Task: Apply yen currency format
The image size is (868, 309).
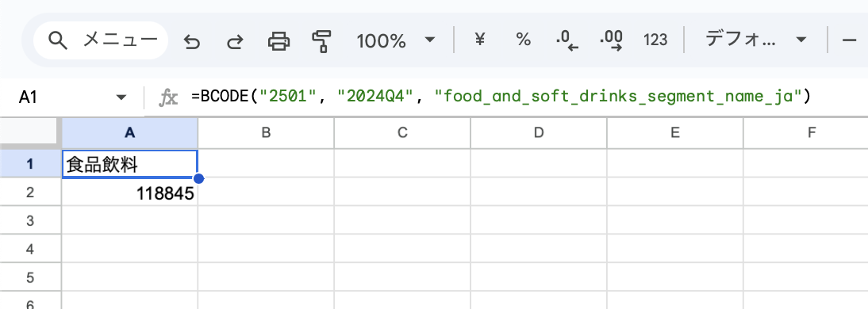Action: pos(480,40)
